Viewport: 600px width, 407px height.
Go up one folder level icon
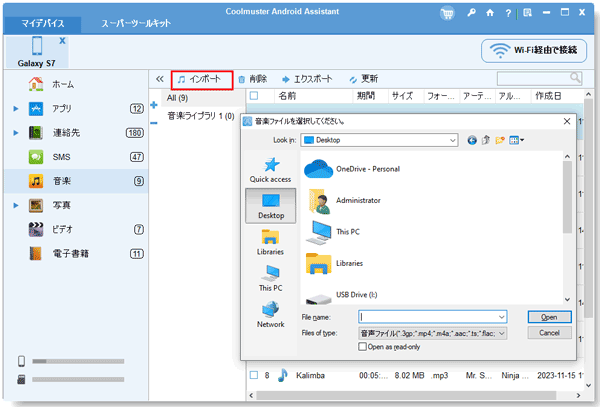486,140
